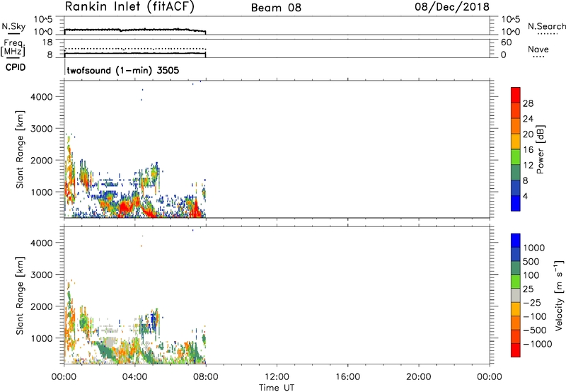Click the "Nave" legend label
This screenshot has height=392, width=566.
(538, 49)
